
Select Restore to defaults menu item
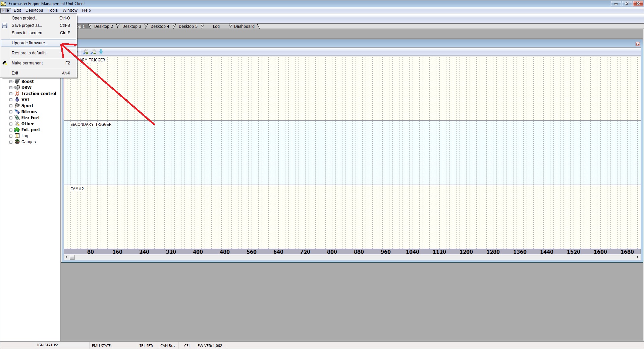[29, 53]
